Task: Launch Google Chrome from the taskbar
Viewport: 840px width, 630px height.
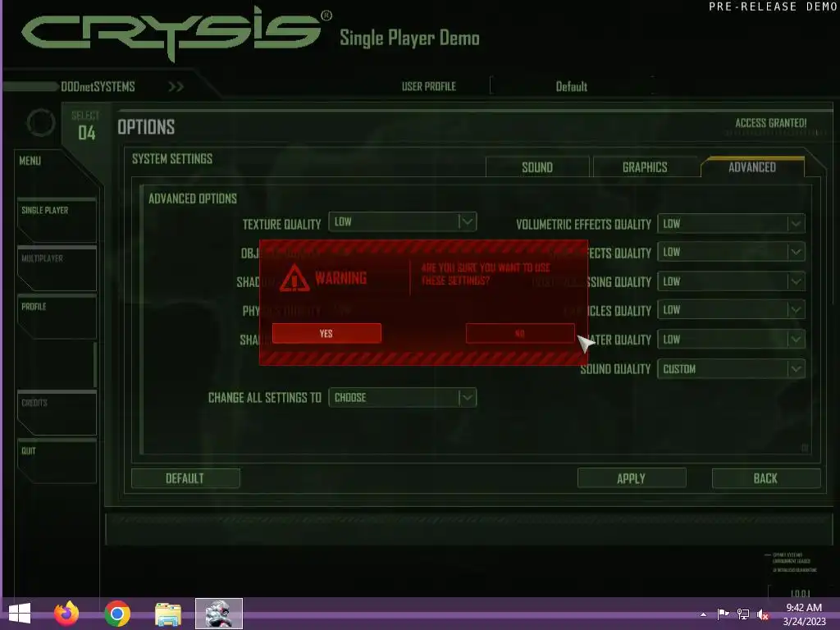Action: click(x=117, y=614)
